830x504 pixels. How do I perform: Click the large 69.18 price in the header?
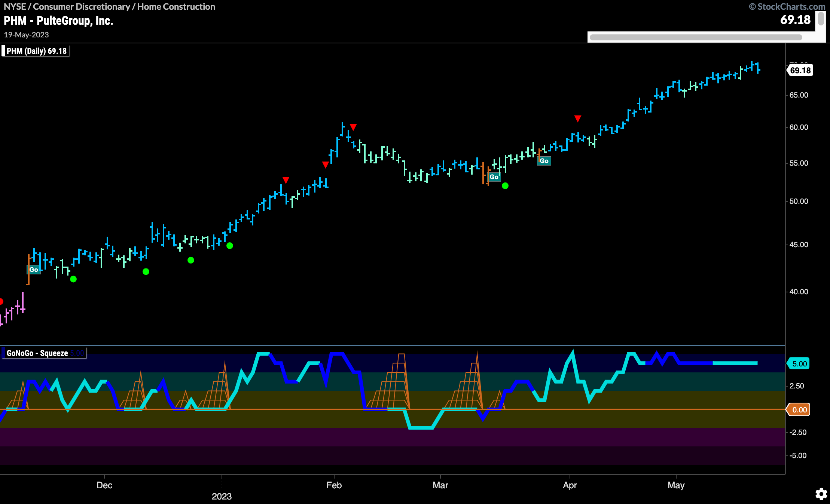pyautogui.click(x=795, y=19)
